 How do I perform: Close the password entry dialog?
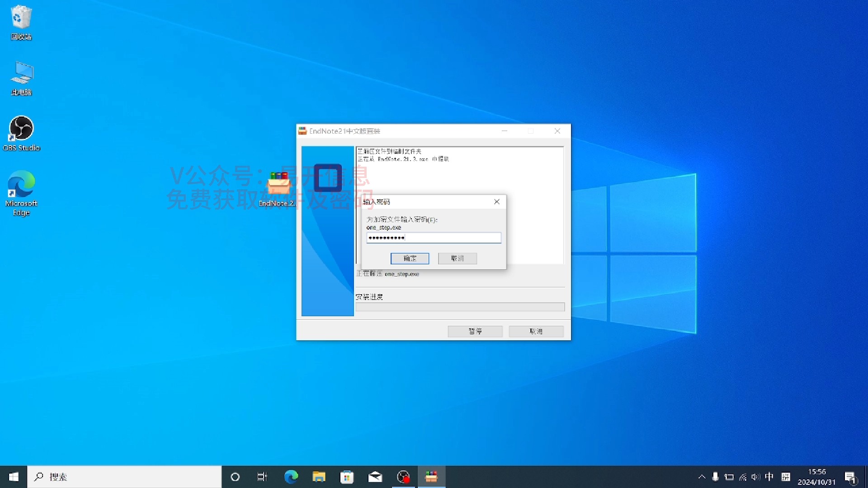[497, 202]
